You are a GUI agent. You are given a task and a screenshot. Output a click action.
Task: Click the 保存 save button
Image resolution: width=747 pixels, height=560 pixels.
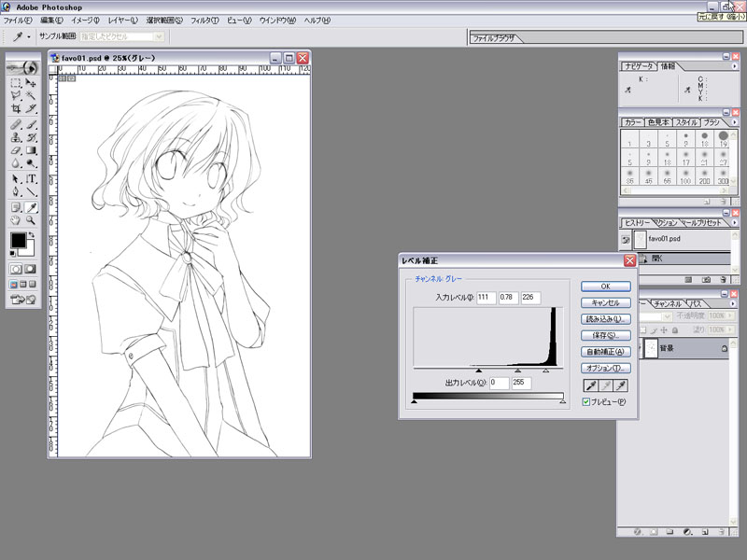pyautogui.click(x=605, y=335)
